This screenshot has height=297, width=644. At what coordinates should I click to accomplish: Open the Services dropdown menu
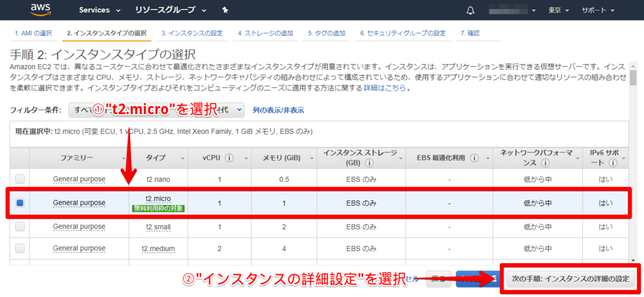pos(100,10)
